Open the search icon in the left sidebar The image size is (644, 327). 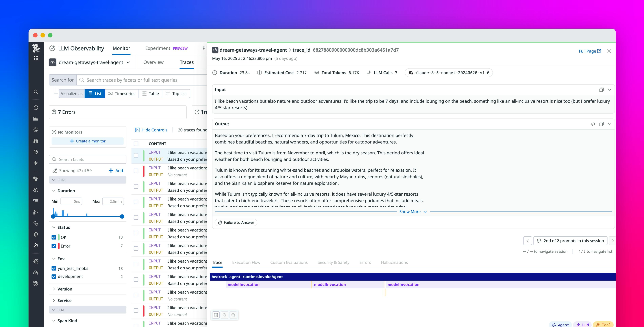point(36,92)
